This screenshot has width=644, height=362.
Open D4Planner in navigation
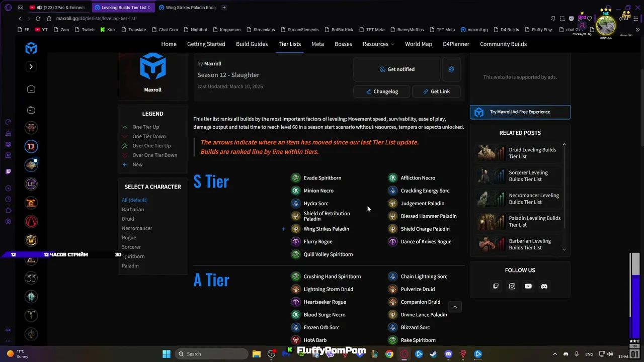pos(456,44)
